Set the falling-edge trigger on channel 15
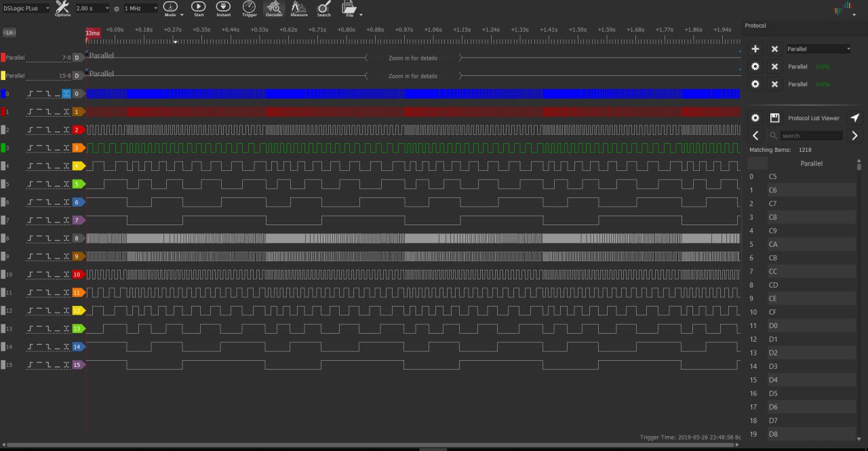This screenshot has width=868, height=451. pos(48,365)
